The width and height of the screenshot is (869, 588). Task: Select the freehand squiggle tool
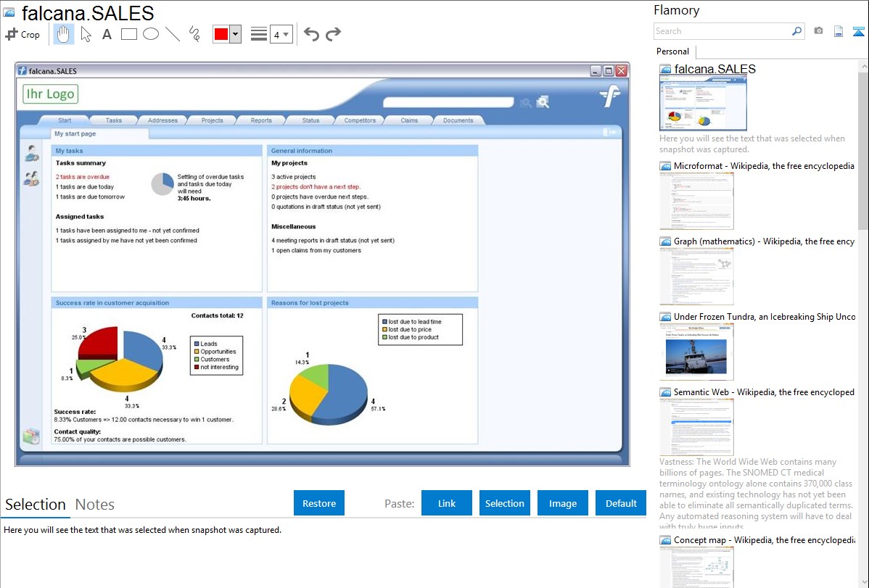[x=194, y=34]
